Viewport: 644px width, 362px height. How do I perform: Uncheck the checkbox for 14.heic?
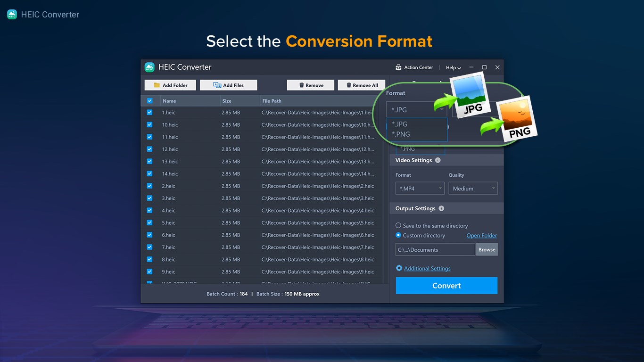[149, 173]
